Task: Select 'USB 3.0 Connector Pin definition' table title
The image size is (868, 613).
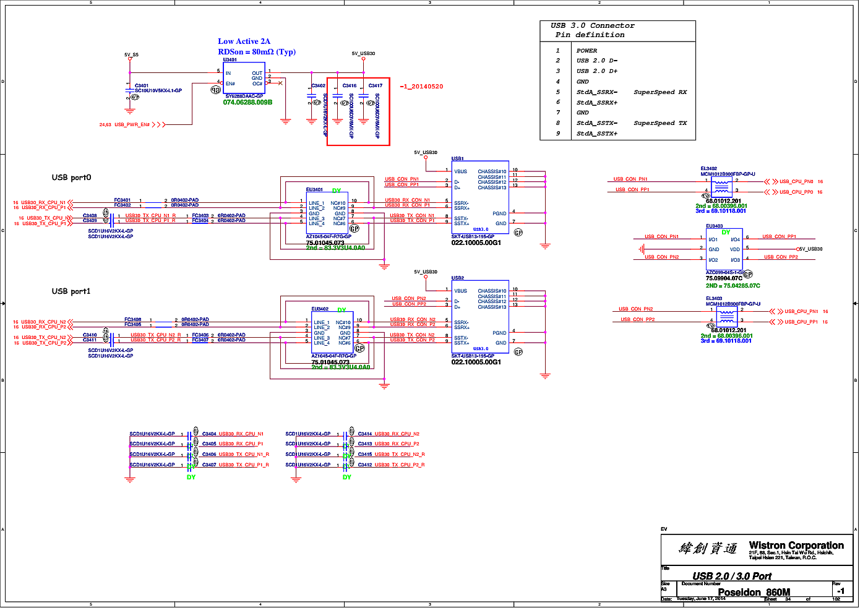Action: coord(592,30)
